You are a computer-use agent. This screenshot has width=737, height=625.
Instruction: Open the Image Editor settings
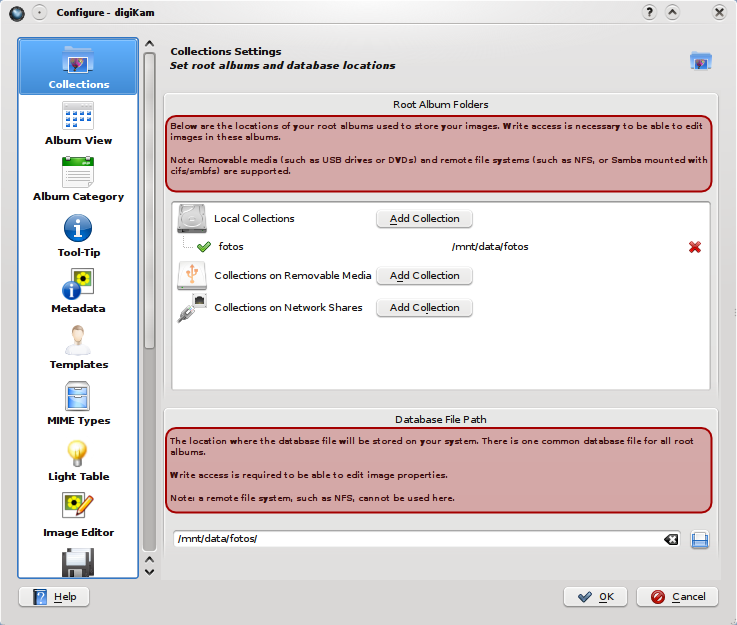pyautogui.click(x=78, y=516)
